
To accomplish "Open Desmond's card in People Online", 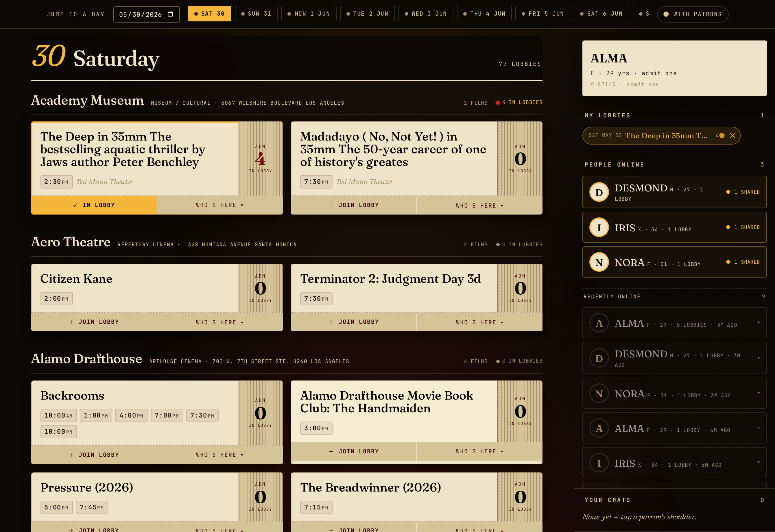I will [x=674, y=192].
